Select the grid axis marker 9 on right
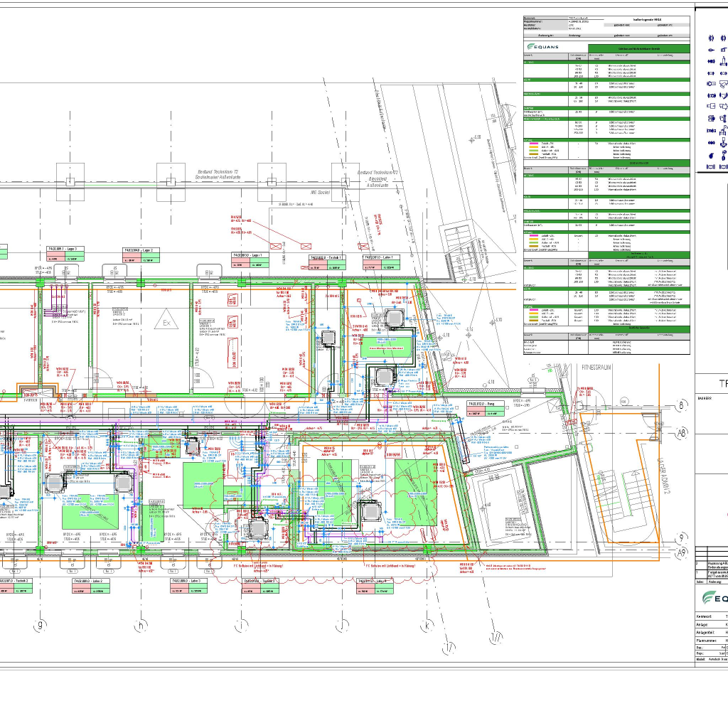The image size is (728, 728). [x=682, y=537]
